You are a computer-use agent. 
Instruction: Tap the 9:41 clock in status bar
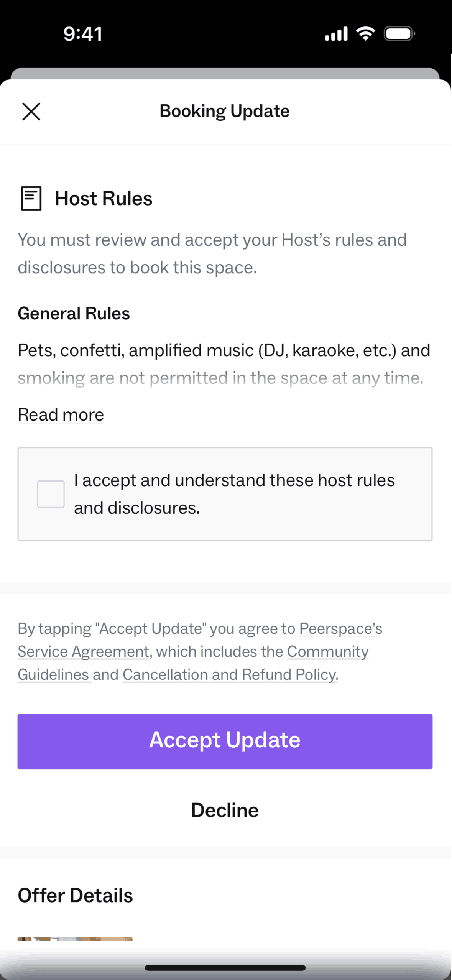click(83, 34)
